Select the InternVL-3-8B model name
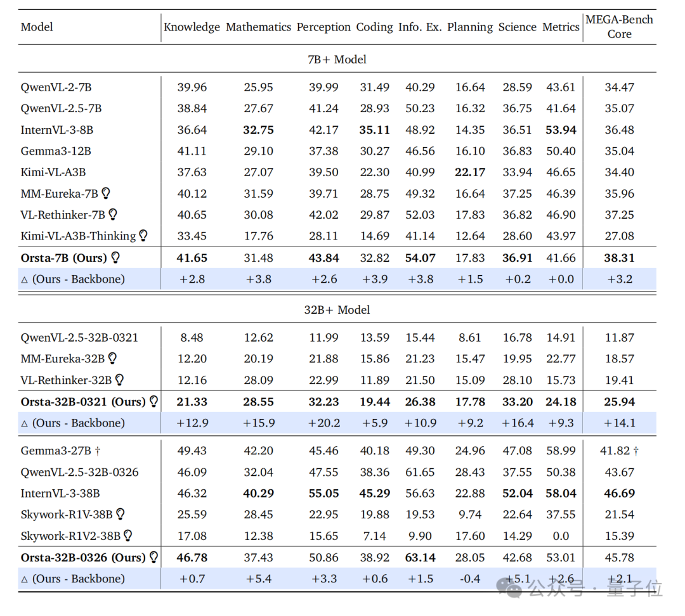 tap(57, 130)
